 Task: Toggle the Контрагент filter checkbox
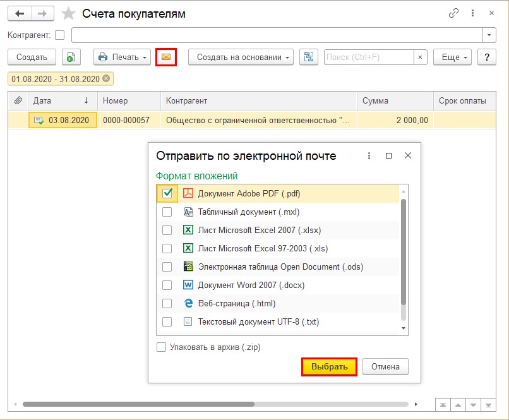[60, 35]
